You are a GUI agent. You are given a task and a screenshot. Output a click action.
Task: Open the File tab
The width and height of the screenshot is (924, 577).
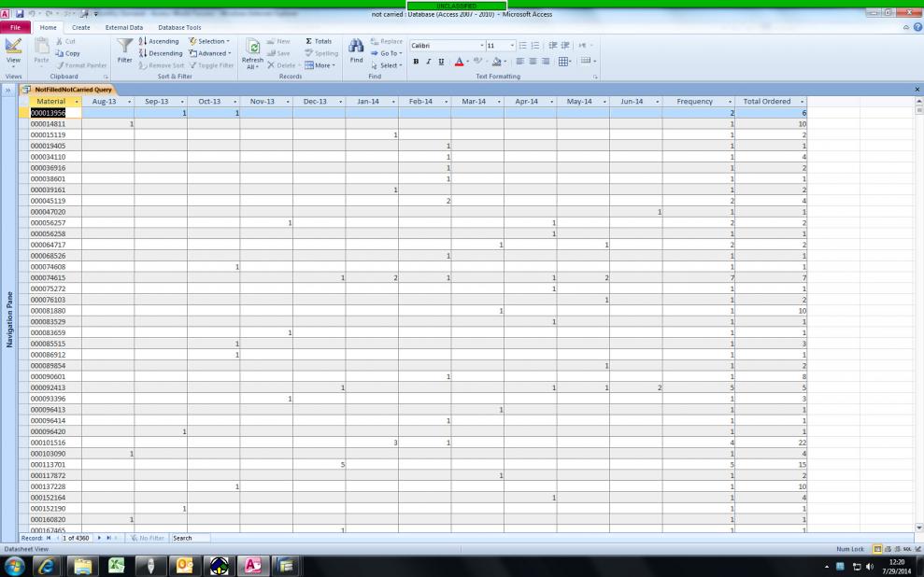coord(15,27)
